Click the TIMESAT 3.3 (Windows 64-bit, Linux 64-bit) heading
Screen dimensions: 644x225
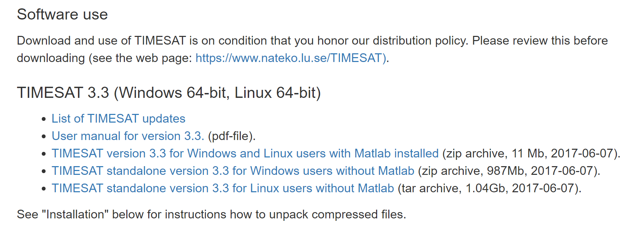[x=169, y=93]
